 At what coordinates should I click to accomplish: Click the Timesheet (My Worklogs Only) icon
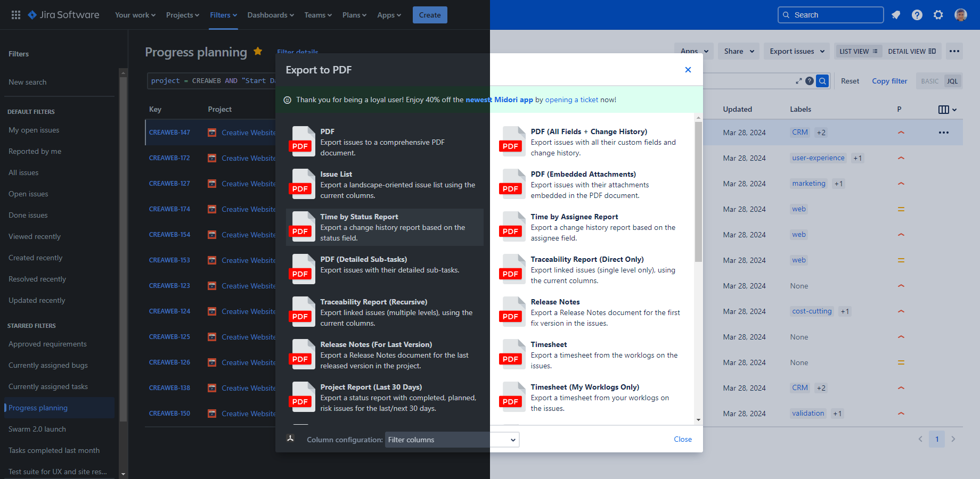coord(512,397)
